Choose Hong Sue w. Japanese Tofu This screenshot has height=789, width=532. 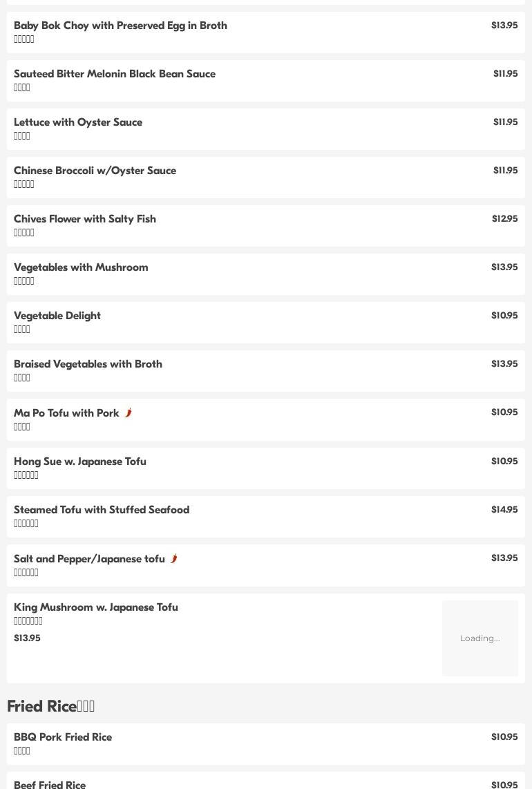point(80,462)
